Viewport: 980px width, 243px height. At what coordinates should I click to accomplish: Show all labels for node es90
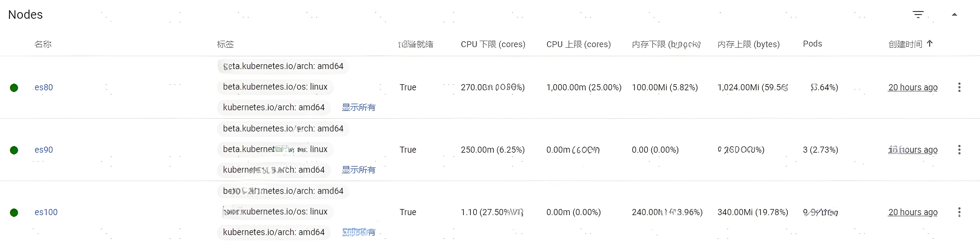coord(358,170)
